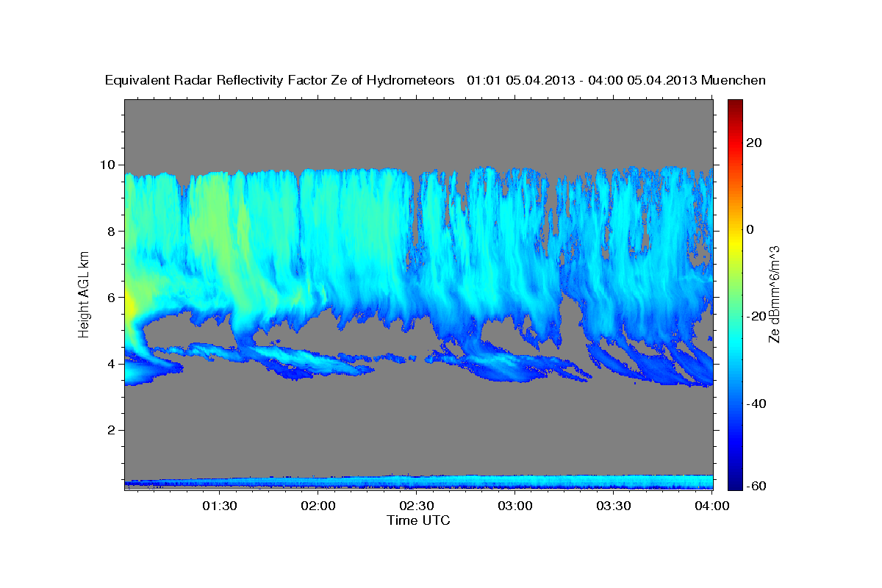This screenshot has height=588, width=882.
Task: Click the colorbar value label -40
Action: (758, 404)
